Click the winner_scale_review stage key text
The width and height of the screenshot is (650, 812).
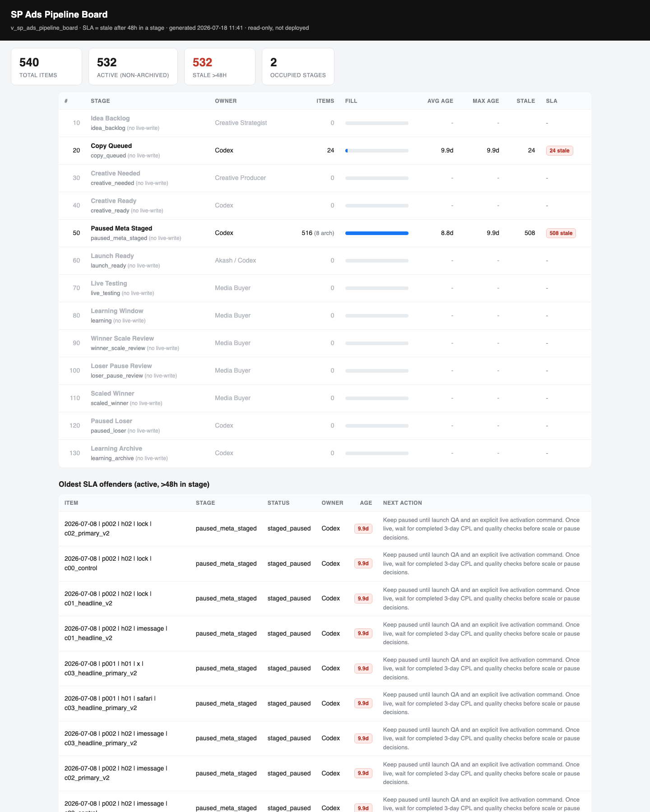point(118,348)
